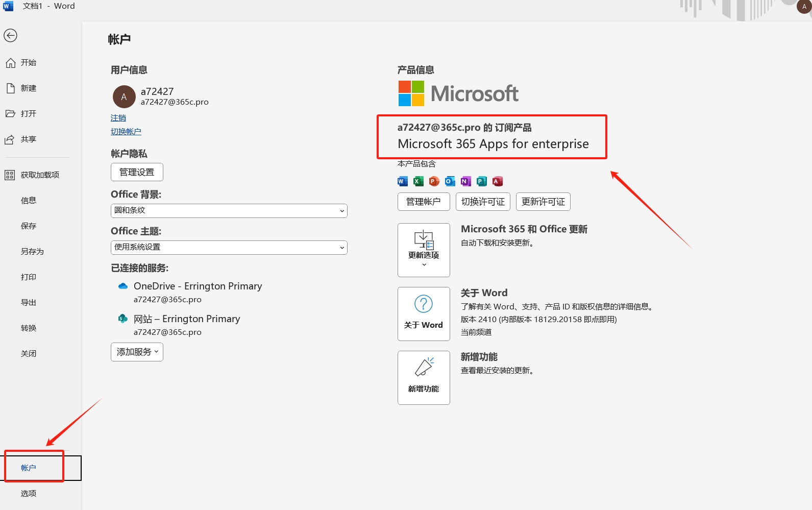Click the 切换帐户 switch account link
Screen dimensions: 812x510
coord(126,132)
